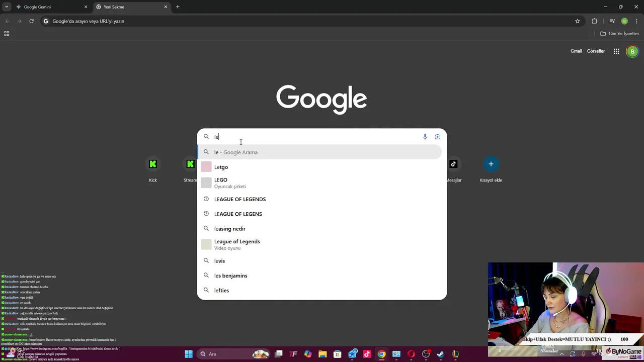Open the Tüm Yer İşaretleri bookmarks folder
The height and width of the screenshot is (362, 644).
[620, 34]
